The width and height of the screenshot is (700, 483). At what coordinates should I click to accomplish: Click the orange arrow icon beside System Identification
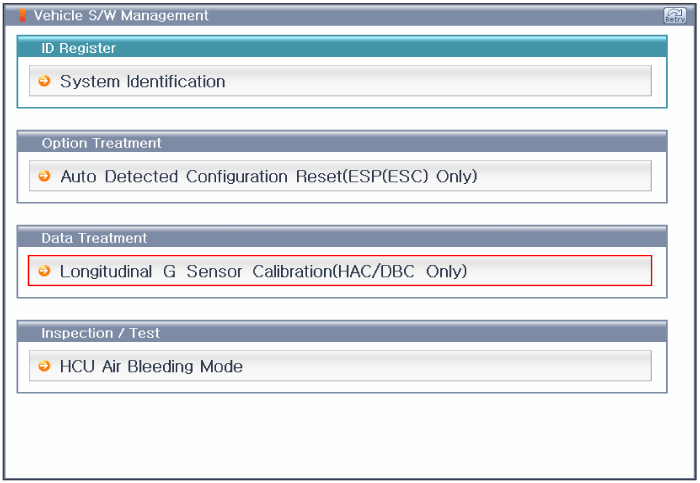pos(44,81)
